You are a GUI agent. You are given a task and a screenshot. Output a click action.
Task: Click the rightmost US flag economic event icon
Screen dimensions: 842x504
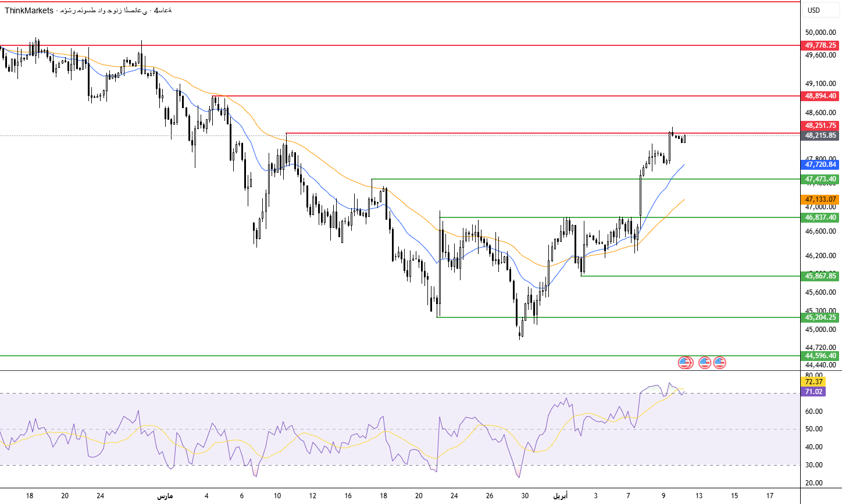pyautogui.click(x=720, y=363)
